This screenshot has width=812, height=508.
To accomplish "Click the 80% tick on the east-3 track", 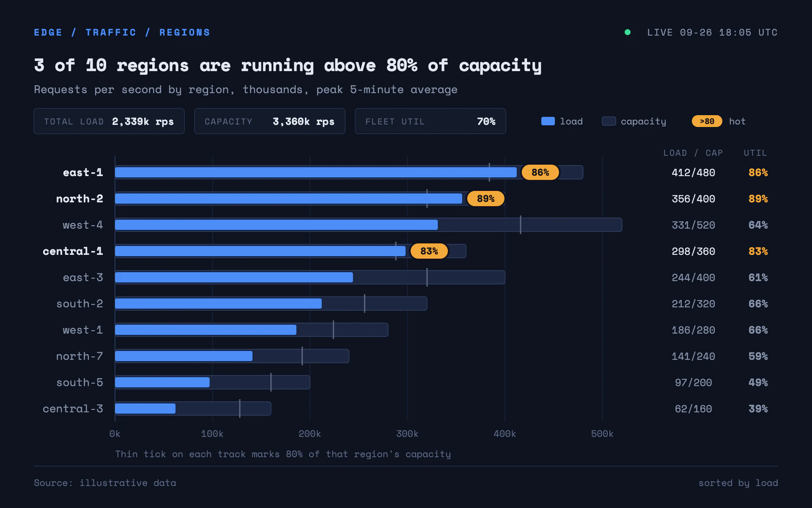I will pos(427,277).
